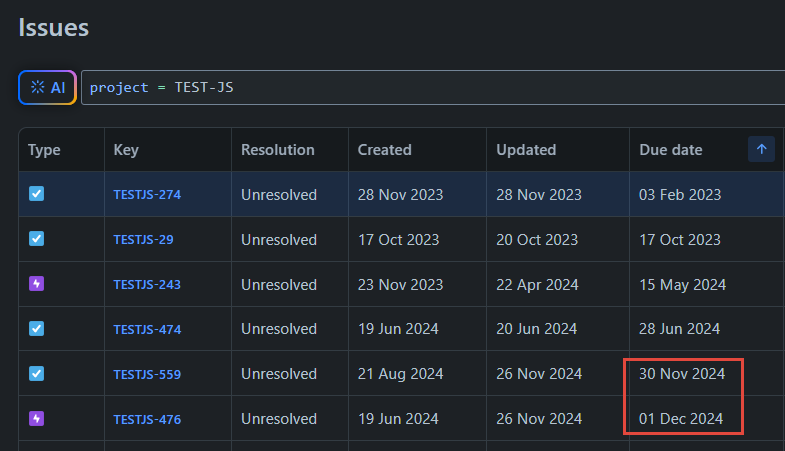Sort issues by Key column header
785x451 pixels.
click(x=126, y=150)
